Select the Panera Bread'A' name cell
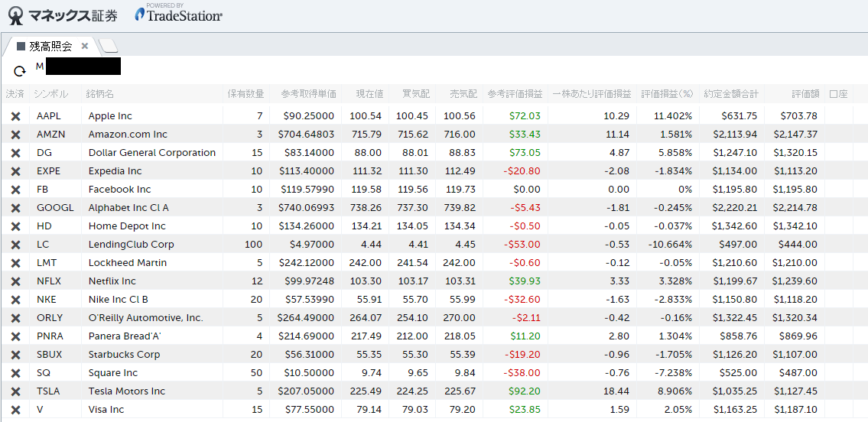Screen dimensions: 868x422 coord(125,336)
